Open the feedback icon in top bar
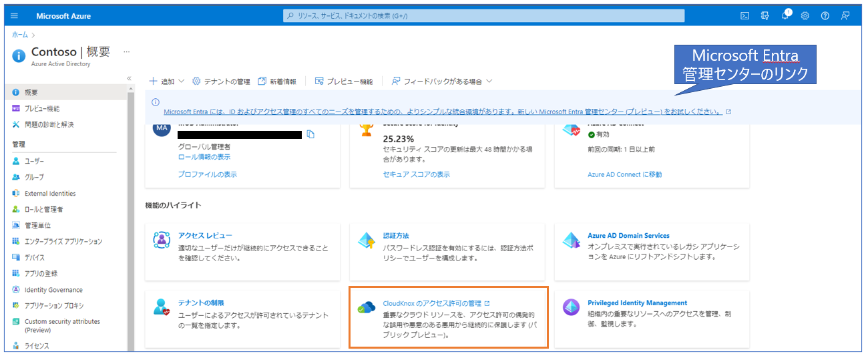 coord(845,15)
